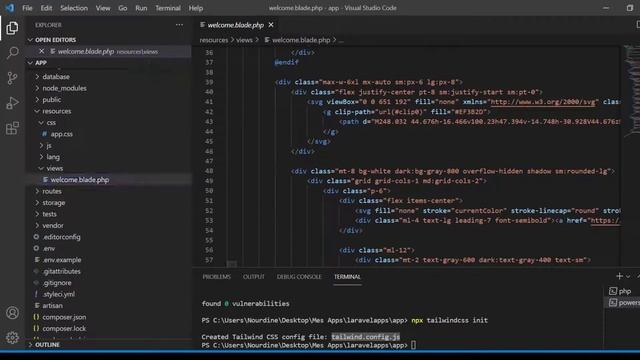The height and width of the screenshot is (360, 640).
Task: Select welcome.blade.php in views folder
Action: click(x=80, y=180)
